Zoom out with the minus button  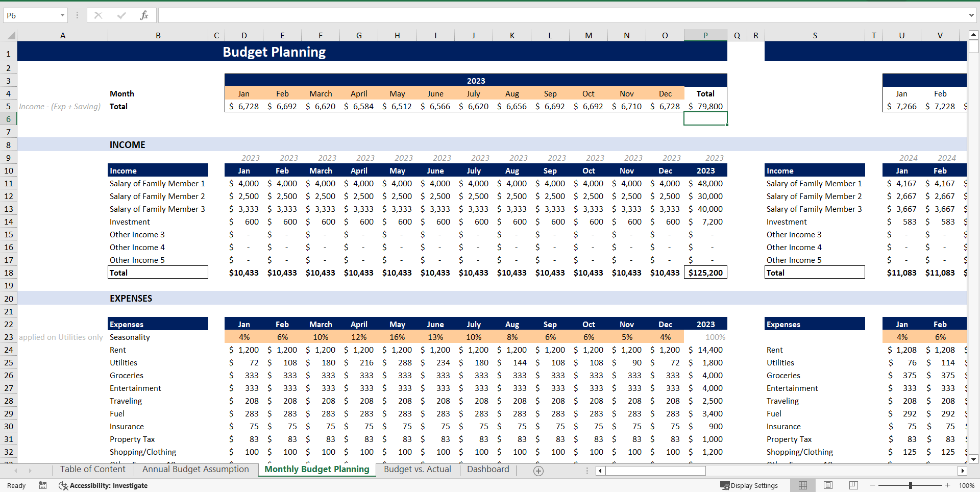pos(872,485)
